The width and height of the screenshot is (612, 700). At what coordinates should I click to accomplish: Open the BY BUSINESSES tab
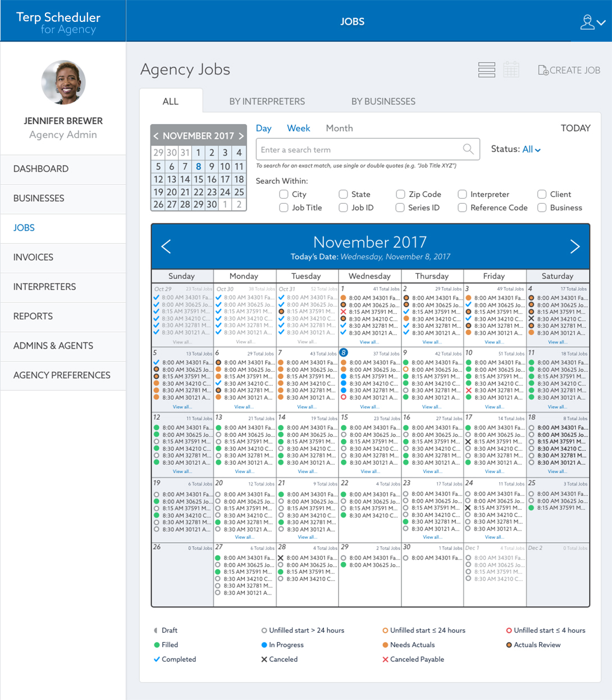tap(383, 101)
